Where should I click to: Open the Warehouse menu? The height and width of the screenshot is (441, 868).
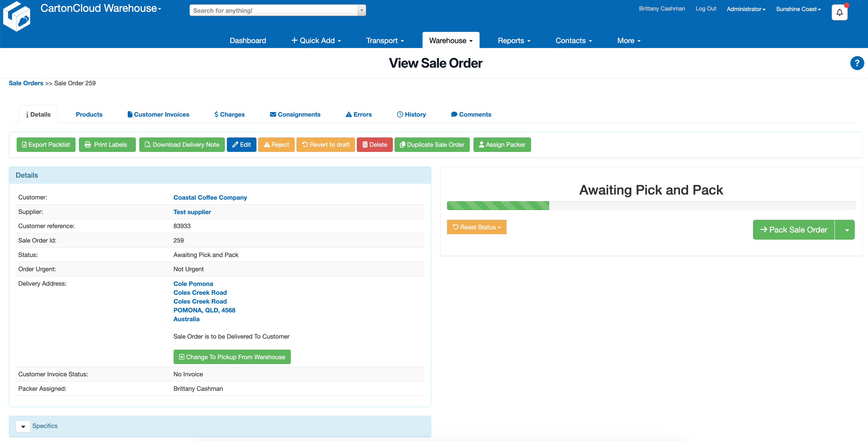[451, 40]
